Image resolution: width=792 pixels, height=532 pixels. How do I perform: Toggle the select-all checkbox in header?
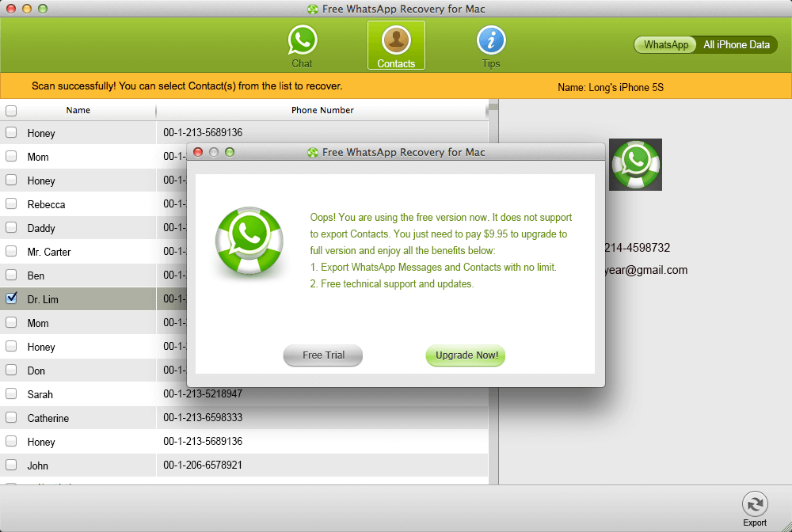coord(11,111)
